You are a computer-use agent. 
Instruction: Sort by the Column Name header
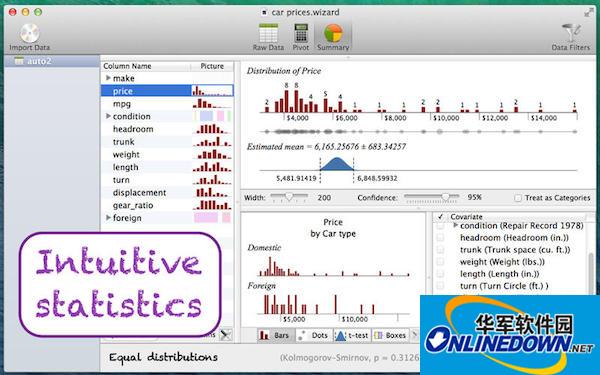click(x=145, y=66)
